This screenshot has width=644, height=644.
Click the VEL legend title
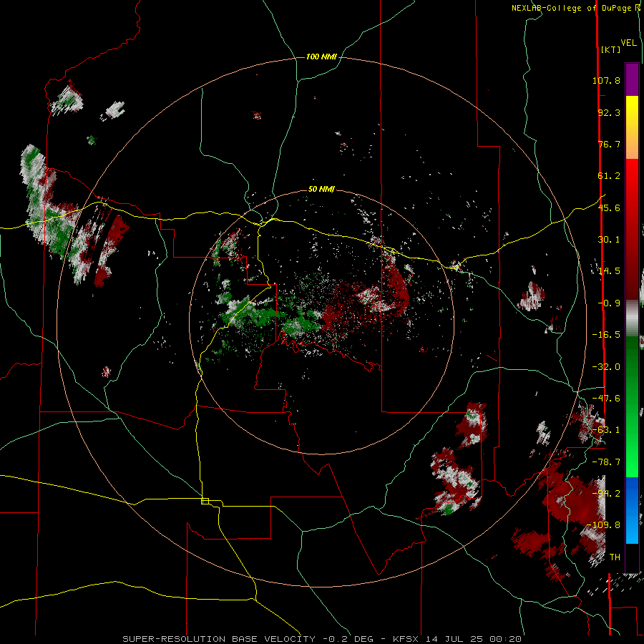(629, 43)
